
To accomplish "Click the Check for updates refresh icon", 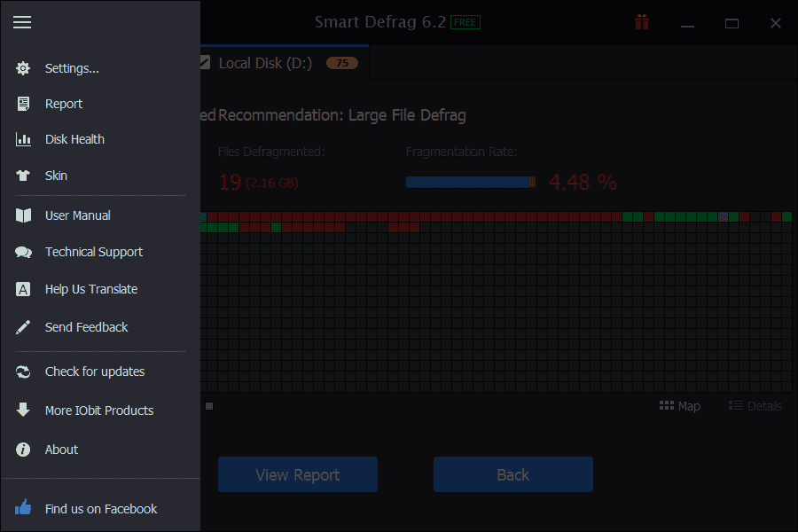I will (23, 372).
